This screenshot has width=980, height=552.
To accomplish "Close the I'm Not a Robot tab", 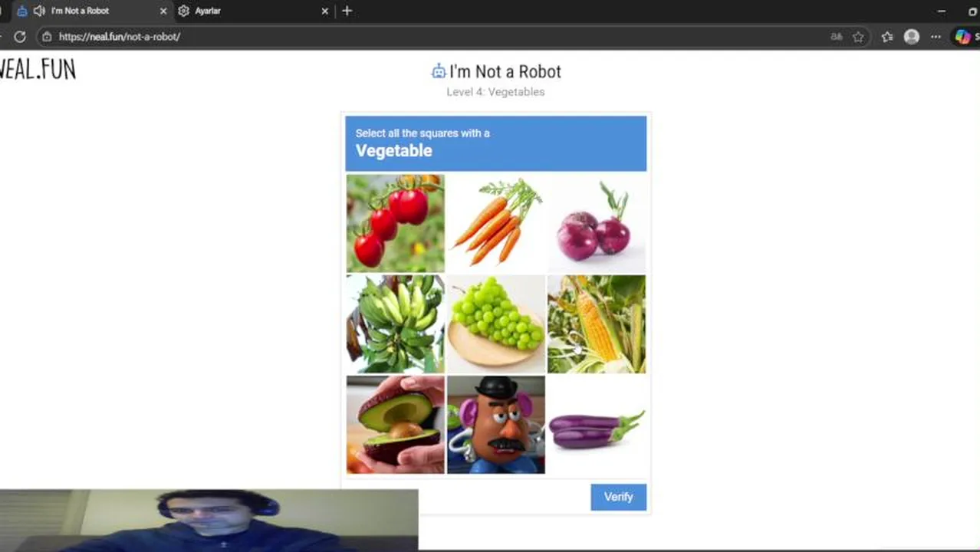I will click(163, 11).
